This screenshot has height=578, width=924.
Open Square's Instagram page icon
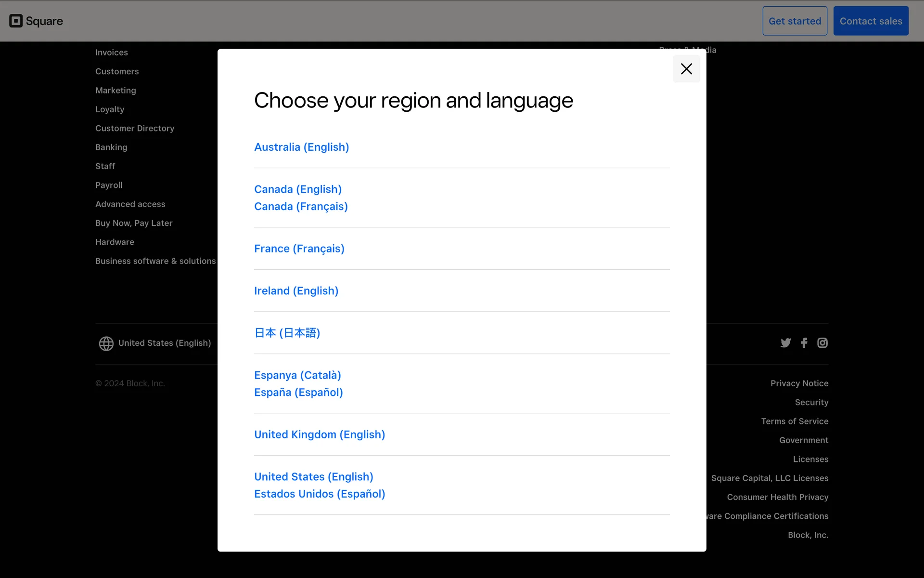pyautogui.click(x=822, y=343)
